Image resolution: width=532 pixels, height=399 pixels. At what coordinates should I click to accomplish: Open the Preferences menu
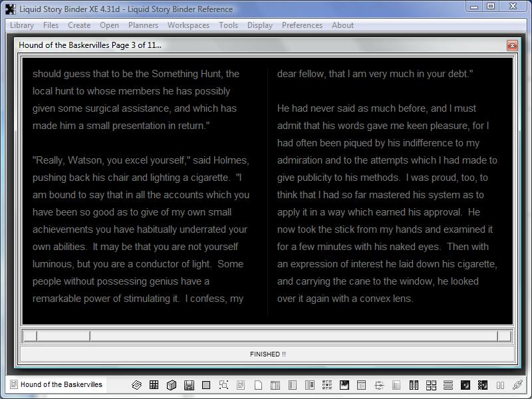[x=302, y=25]
